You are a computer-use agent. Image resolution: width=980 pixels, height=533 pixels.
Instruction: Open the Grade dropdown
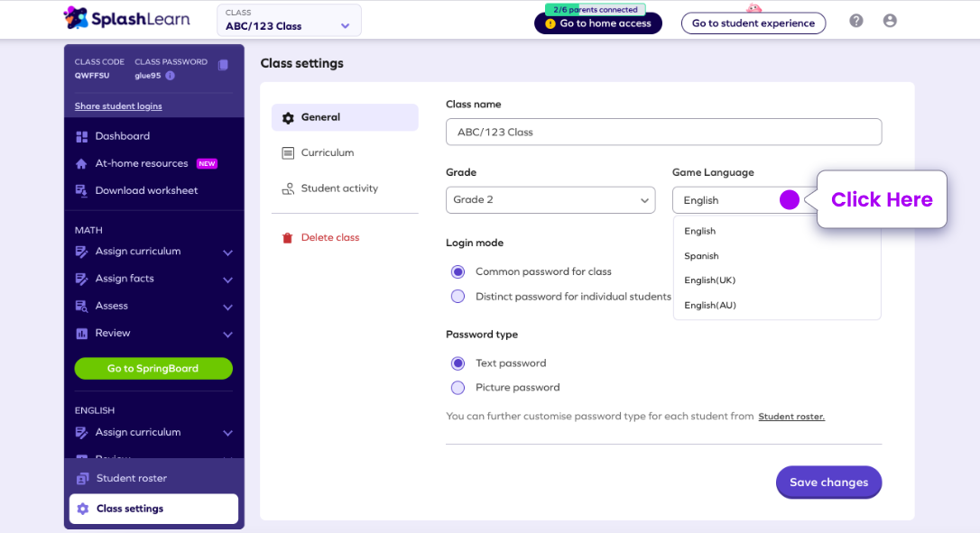[550, 199]
